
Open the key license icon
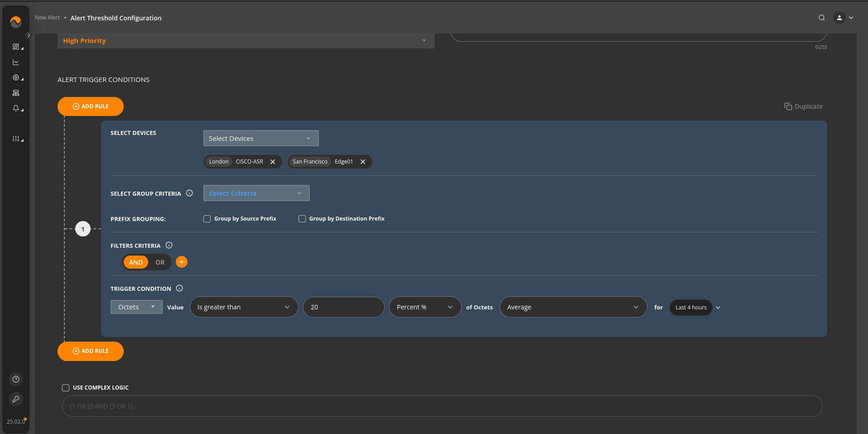[16, 399]
